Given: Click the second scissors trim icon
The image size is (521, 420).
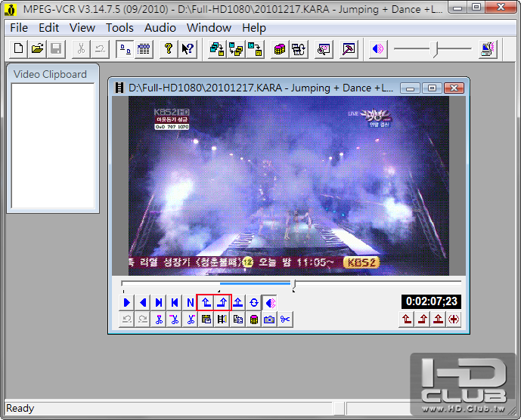Looking at the screenshot, I should pos(175,320).
